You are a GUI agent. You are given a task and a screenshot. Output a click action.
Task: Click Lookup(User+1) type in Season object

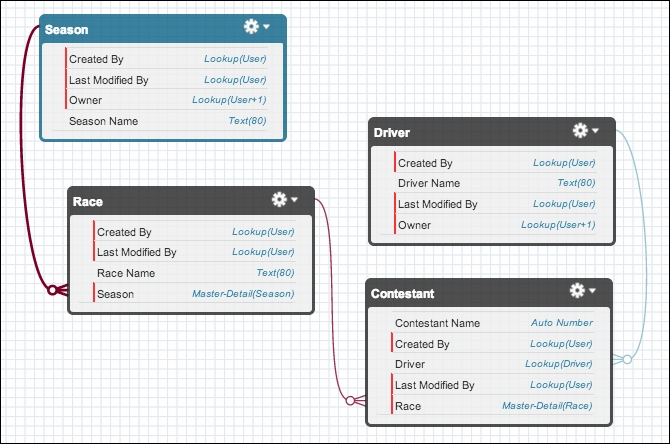229,100
